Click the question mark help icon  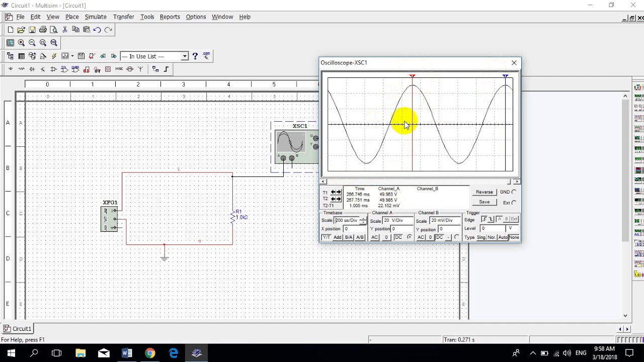[x=195, y=56]
